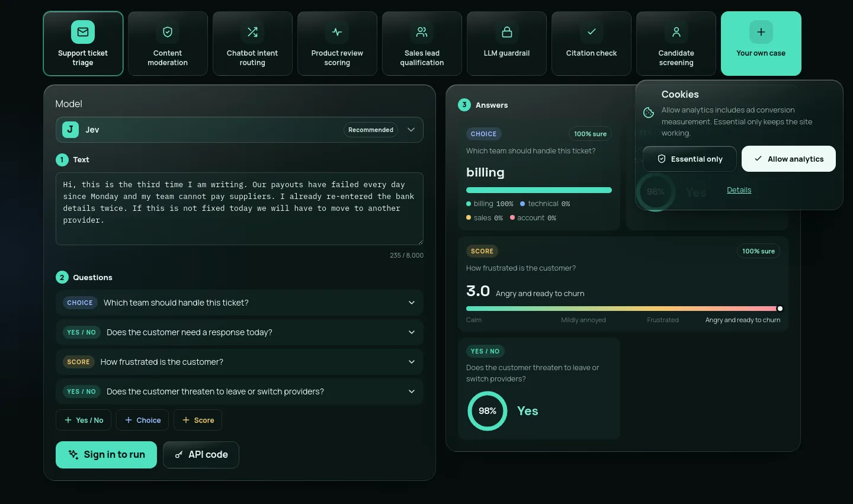Click the 98% confidence ring beside the Yes answer
853x504 pixels.
pyautogui.click(x=488, y=411)
